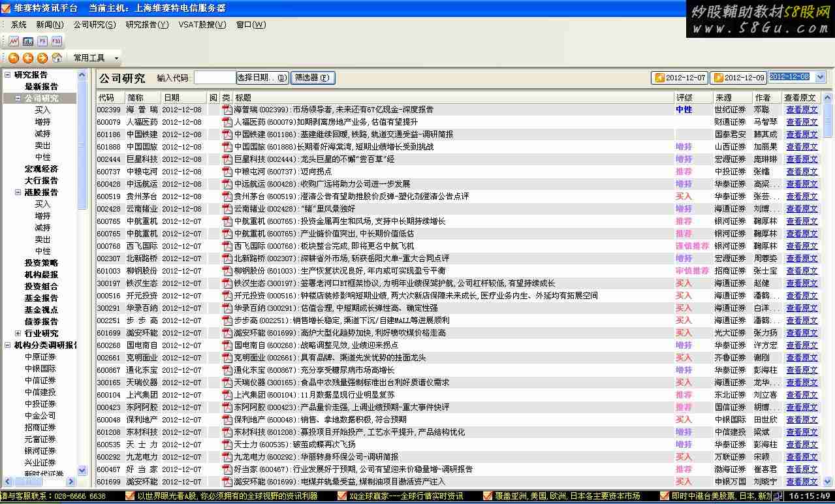Click 查看原文 link for 海普瑞
The image size is (835, 504).
click(802, 110)
